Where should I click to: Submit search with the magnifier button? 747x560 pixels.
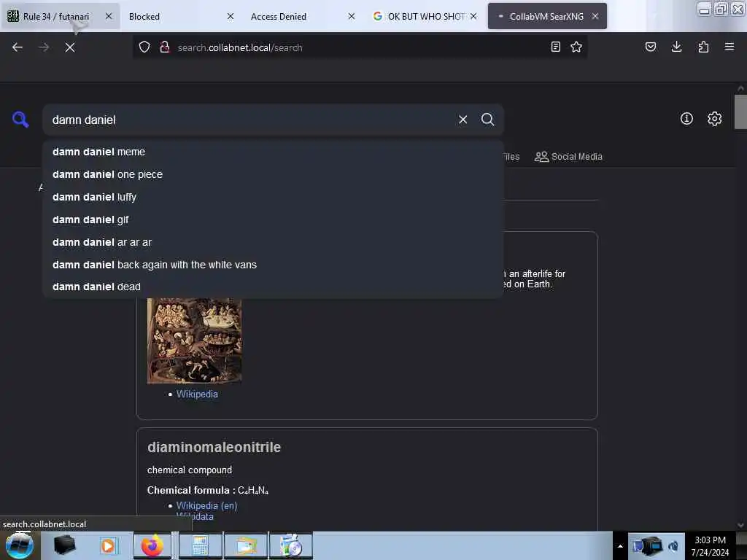click(x=488, y=120)
